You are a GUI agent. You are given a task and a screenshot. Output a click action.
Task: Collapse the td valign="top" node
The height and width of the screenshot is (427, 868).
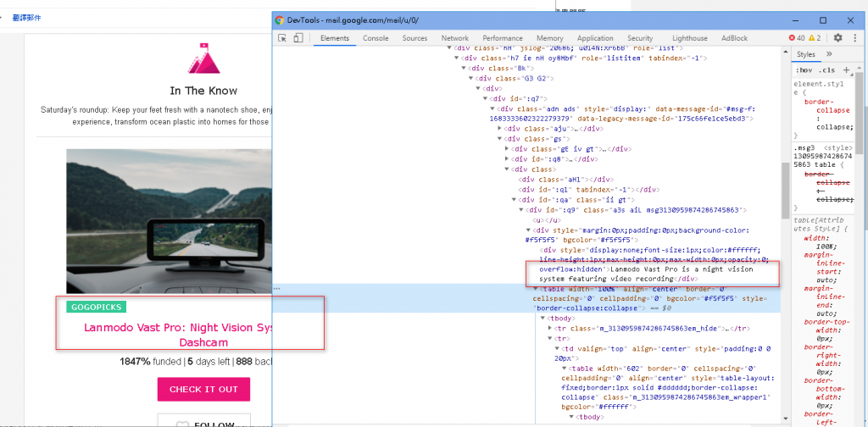pos(557,349)
